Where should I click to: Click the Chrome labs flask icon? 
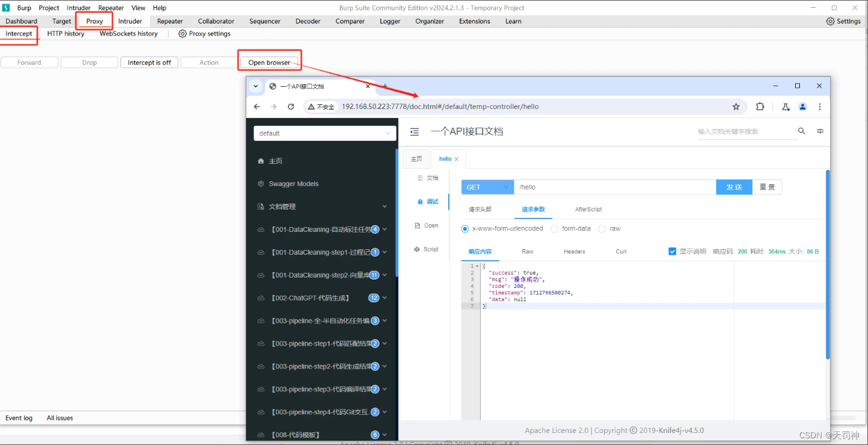(785, 107)
